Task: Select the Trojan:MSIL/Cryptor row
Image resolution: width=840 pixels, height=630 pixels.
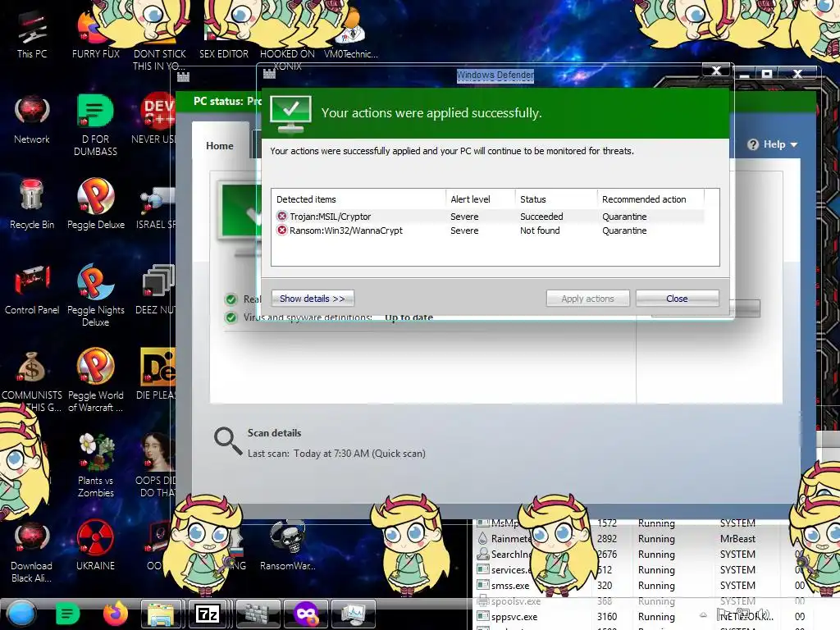Action: pos(489,217)
